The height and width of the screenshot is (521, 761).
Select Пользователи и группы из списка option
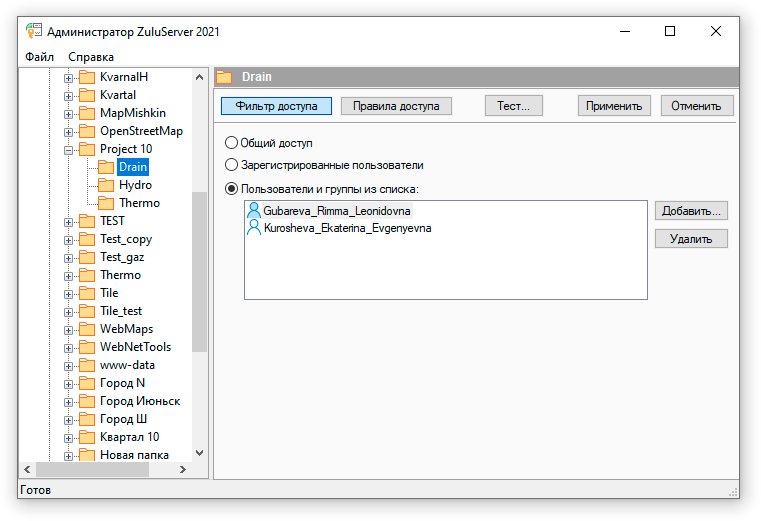pyautogui.click(x=232, y=188)
